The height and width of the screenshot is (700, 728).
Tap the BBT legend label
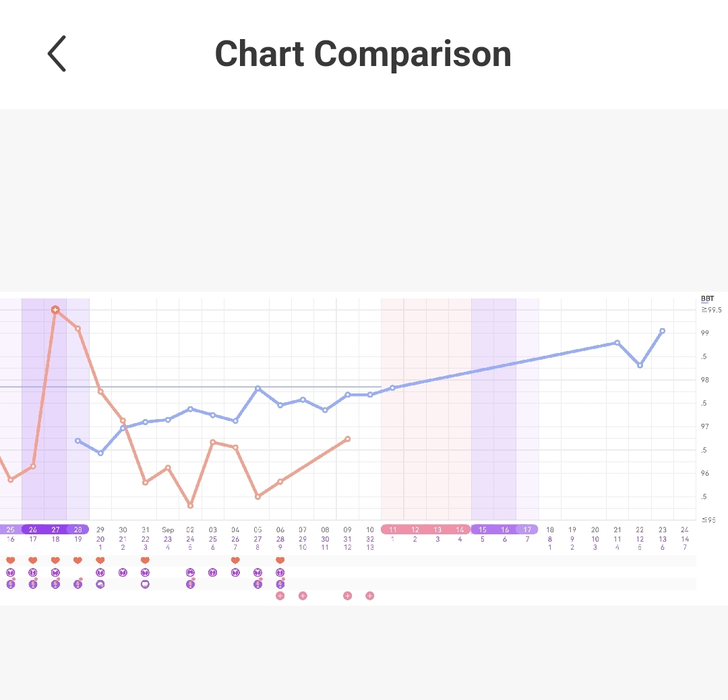[x=707, y=298]
